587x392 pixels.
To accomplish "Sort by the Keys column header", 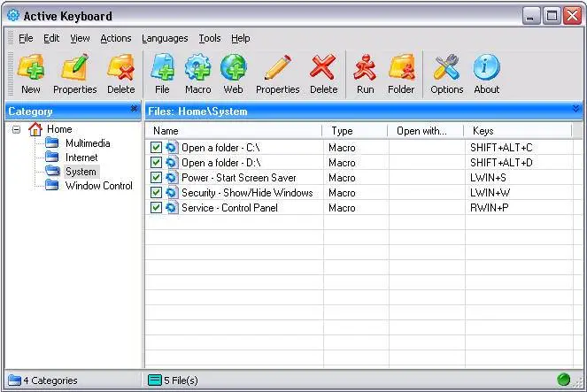I will [518, 131].
